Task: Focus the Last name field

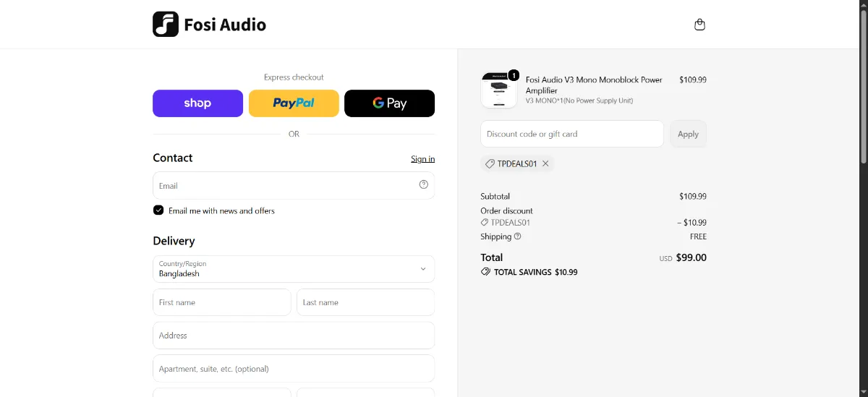Action: coord(365,302)
